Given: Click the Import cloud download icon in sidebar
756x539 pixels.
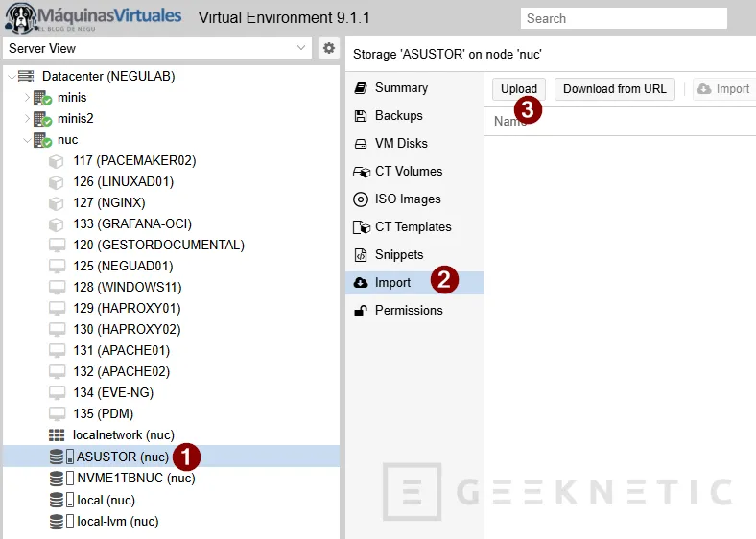Looking at the screenshot, I should [x=360, y=283].
